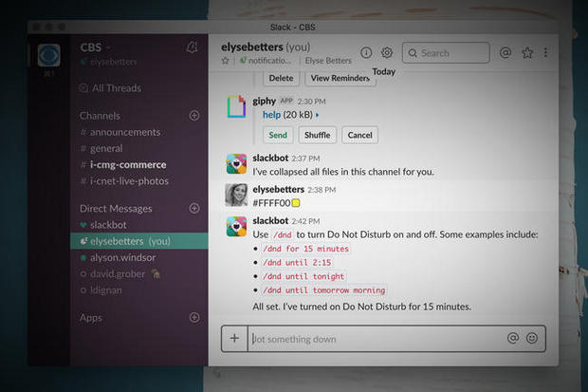Screen dimensions: 588x392
Task: Click '/dnd for 15 minutes' example text
Action: tap(305, 249)
